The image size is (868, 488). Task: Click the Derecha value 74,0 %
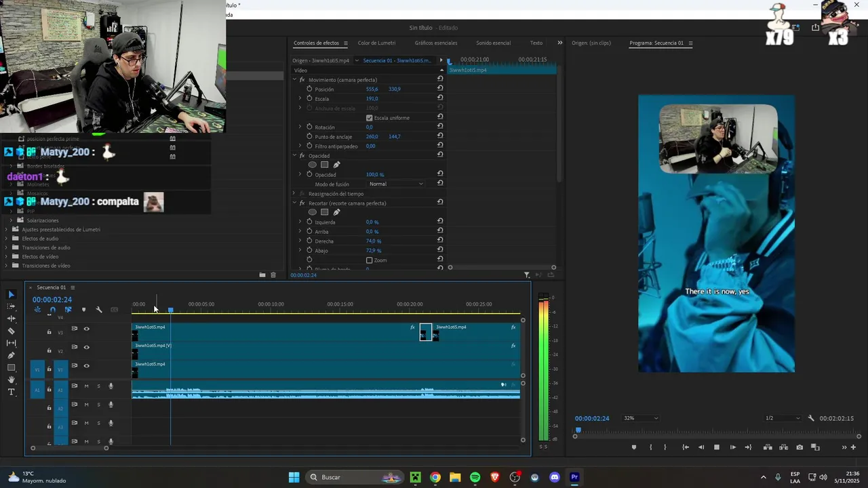click(x=374, y=241)
